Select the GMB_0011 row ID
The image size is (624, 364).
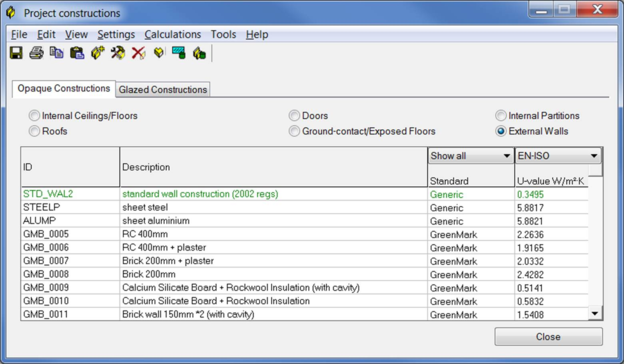[x=46, y=314]
